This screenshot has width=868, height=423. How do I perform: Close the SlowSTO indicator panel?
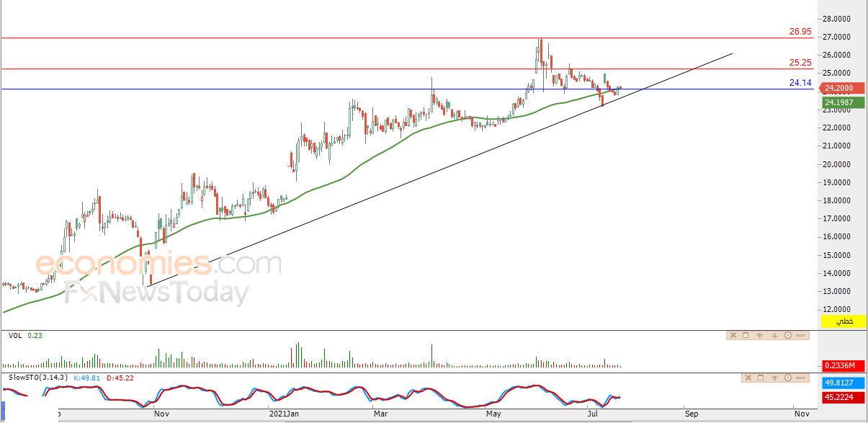tap(748, 378)
